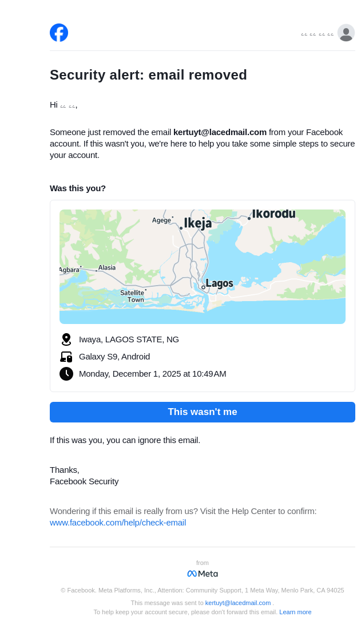The height and width of the screenshot is (644, 357).
Task: Click the footer kertuyt@lacedmail.com link
Action: coord(238,603)
